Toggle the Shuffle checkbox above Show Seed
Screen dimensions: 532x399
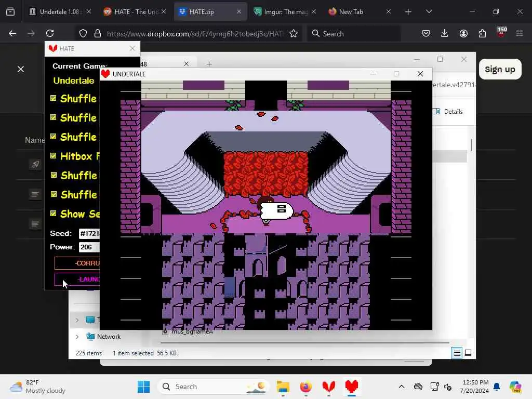click(54, 194)
